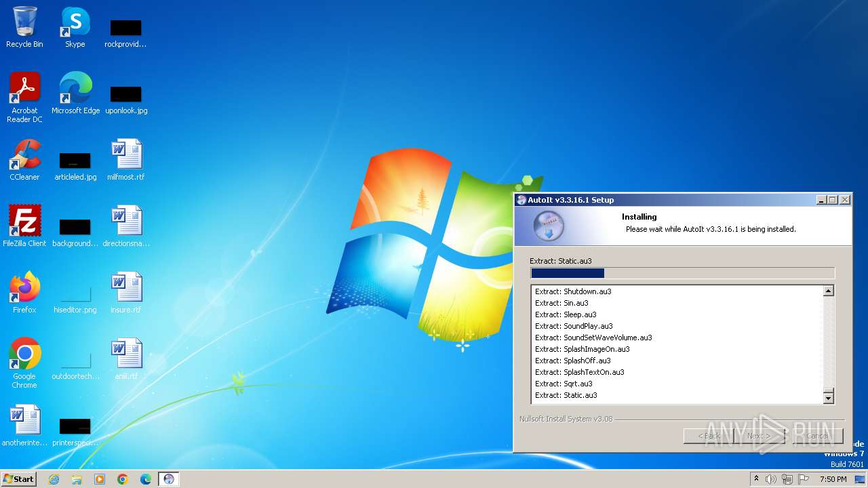Open Internet Explorer from taskbar
Image resolution: width=868 pixels, height=488 pixels.
point(54,479)
